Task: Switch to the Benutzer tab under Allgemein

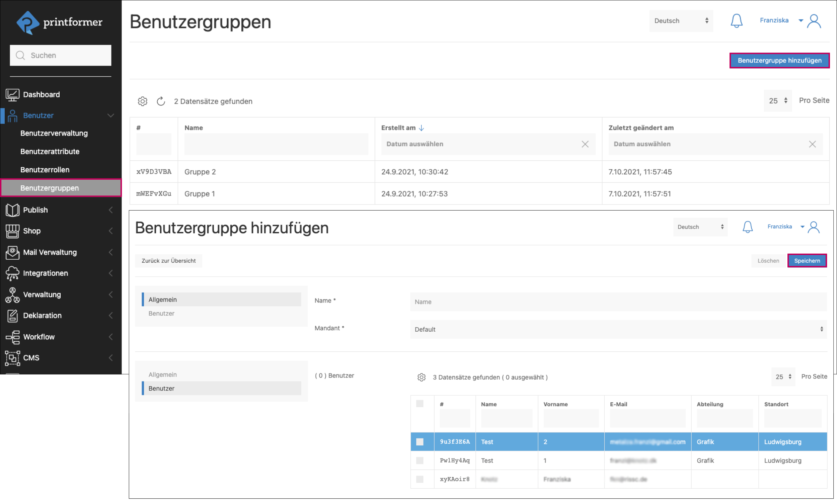Action: click(x=161, y=314)
